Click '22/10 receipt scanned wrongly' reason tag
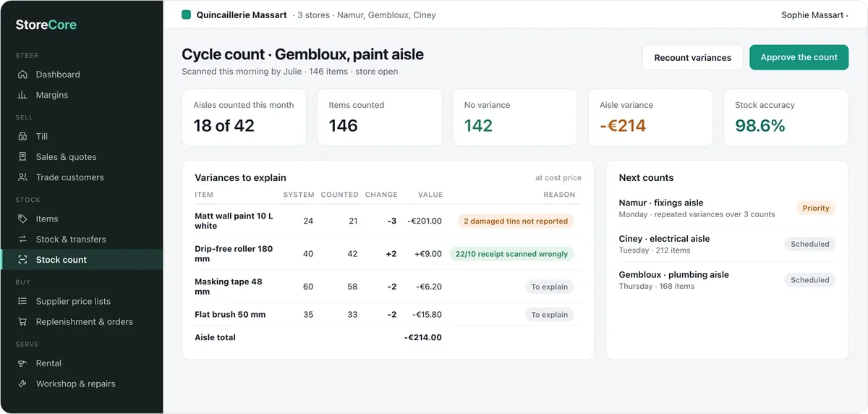Image resolution: width=868 pixels, height=414 pixels. (511, 254)
